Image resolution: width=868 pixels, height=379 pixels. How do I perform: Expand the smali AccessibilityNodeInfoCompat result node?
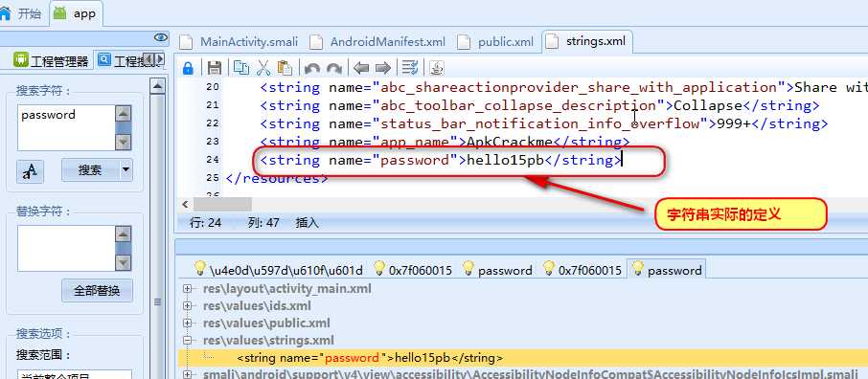click(x=187, y=374)
